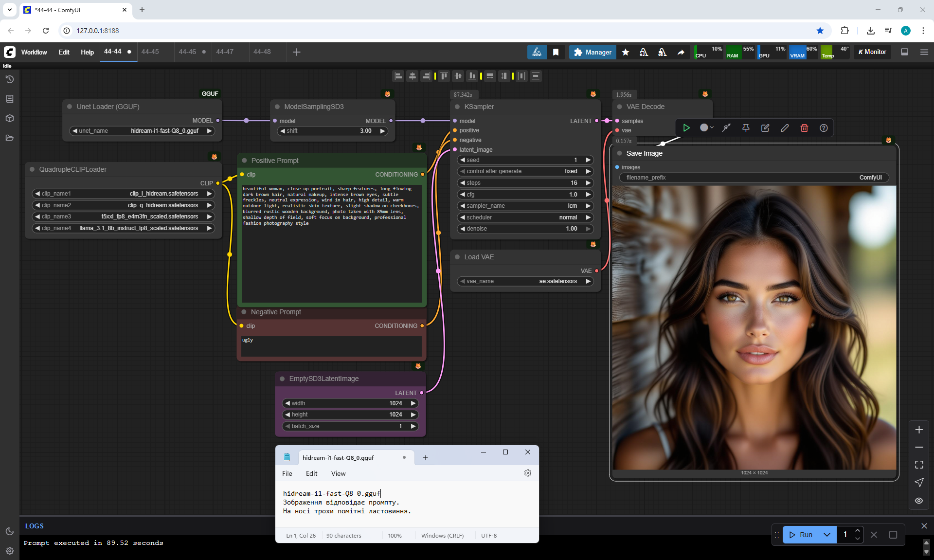The height and width of the screenshot is (560, 934).
Task: Open the Workflow menu
Action: [x=34, y=52]
